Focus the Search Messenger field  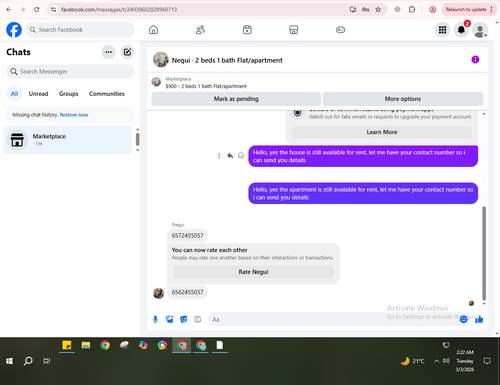tap(70, 71)
